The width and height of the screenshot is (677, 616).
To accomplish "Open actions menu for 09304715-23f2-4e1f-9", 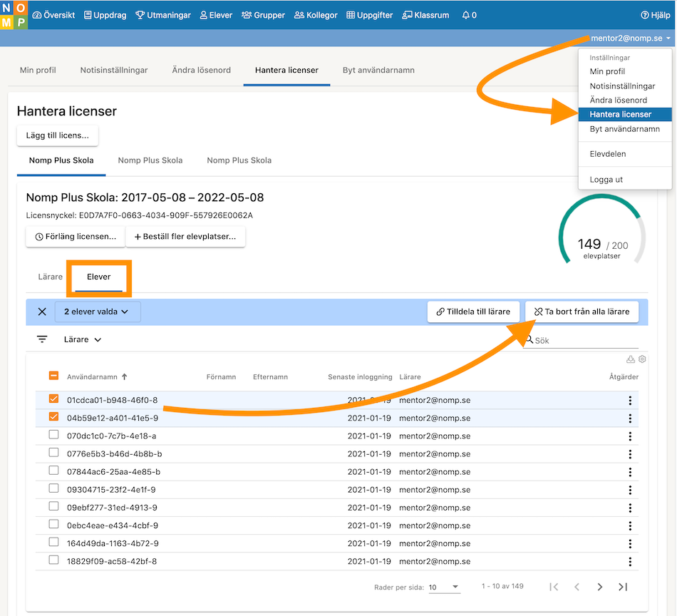I will (x=630, y=490).
